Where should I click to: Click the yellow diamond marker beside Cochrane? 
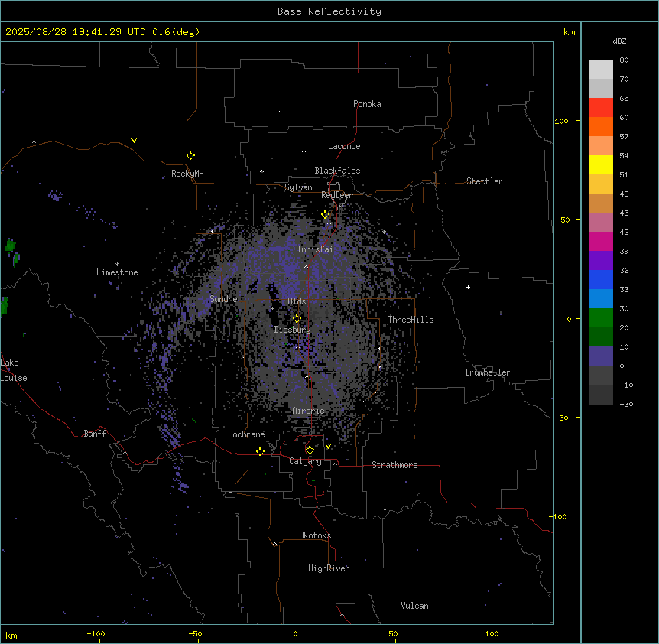tap(260, 451)
